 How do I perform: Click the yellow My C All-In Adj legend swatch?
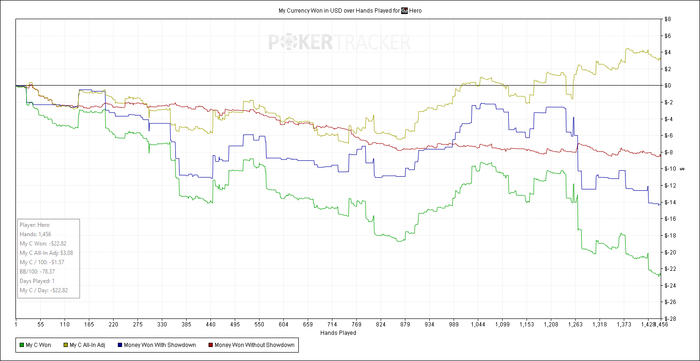(67, 345)
